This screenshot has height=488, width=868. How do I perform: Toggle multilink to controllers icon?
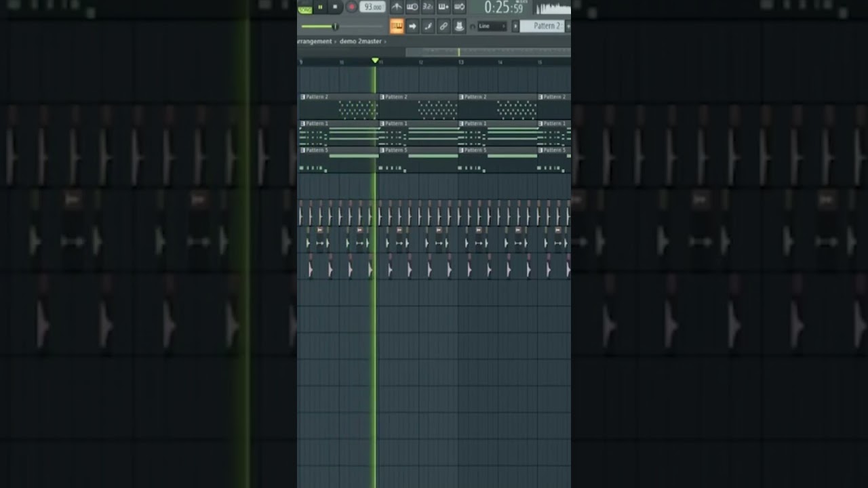459,26
